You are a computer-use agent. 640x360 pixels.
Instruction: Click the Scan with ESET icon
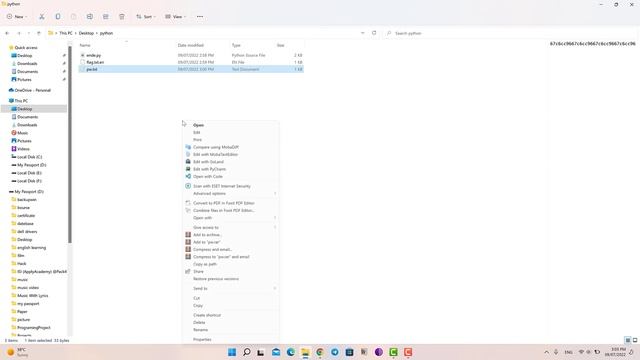point(188,186)
